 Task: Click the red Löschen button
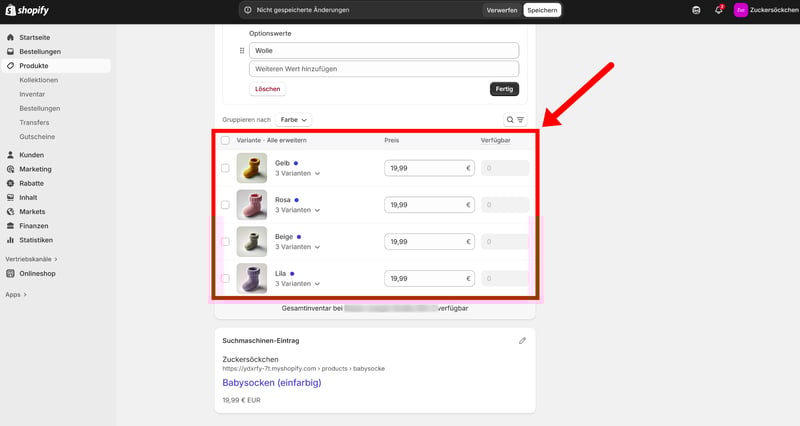coord(268,89)
